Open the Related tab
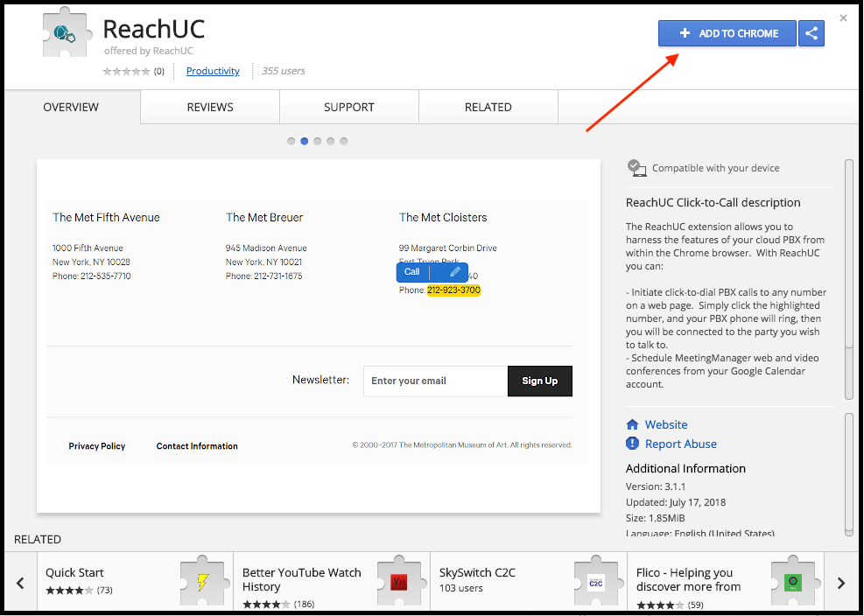 click(x=488, y=107)
